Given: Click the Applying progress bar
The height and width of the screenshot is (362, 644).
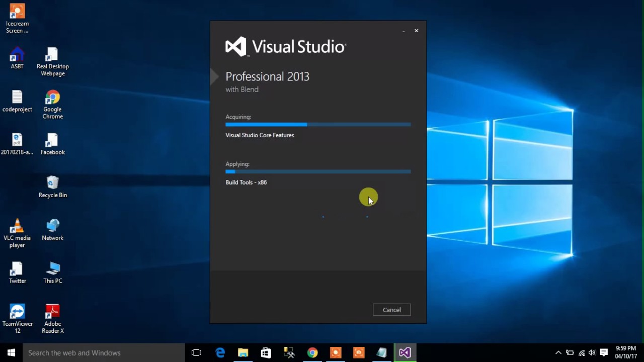Looking at the screenshot, I should (318, 171).
